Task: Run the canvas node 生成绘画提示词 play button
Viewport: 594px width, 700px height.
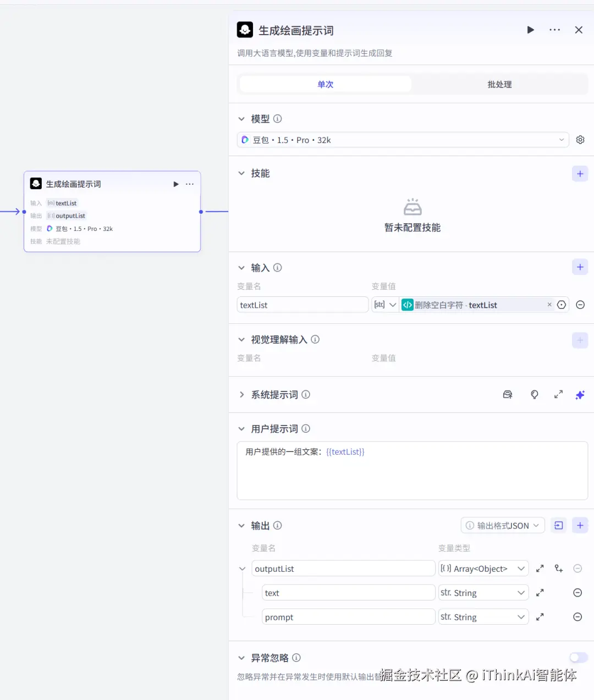Action: (176, 184)
